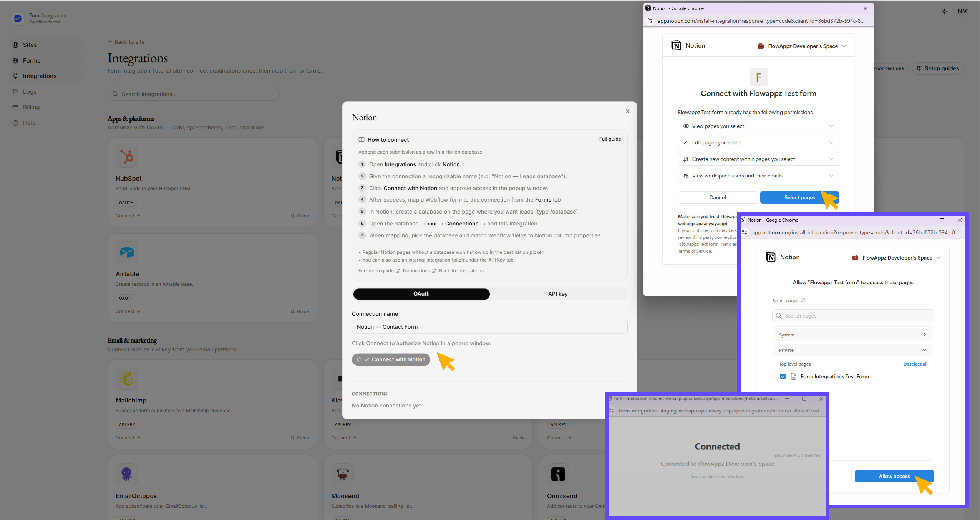Viewport: 980px width, 520px height.
Task: Collapse the Private section
Action: [x=853, y=350]
